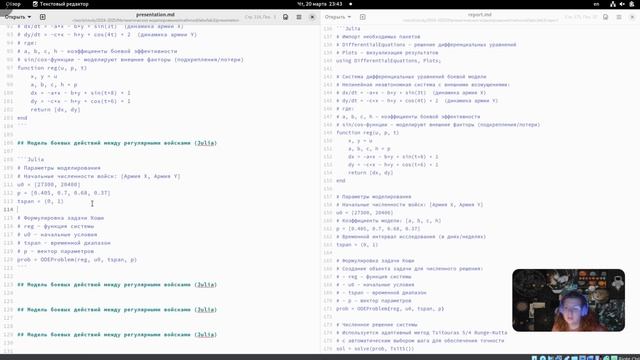Click '# Параметры моделирования' comment in presentation.md

tap(59, 168)
